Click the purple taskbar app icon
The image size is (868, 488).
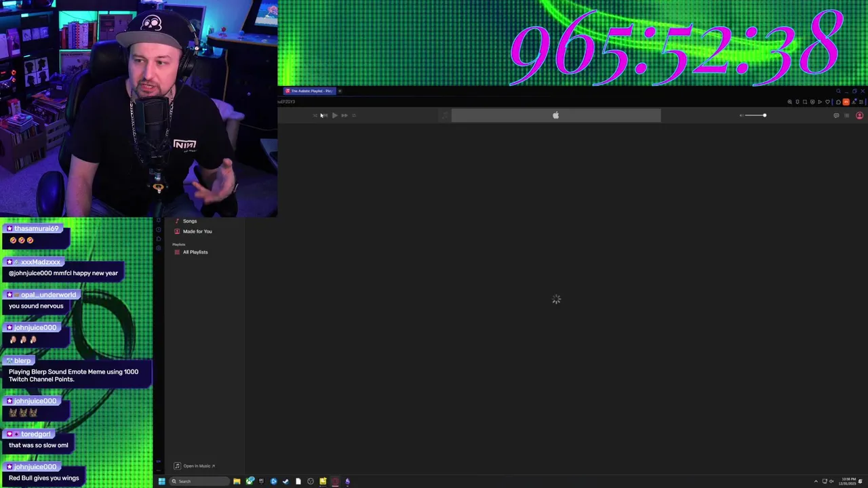point(347,481)
